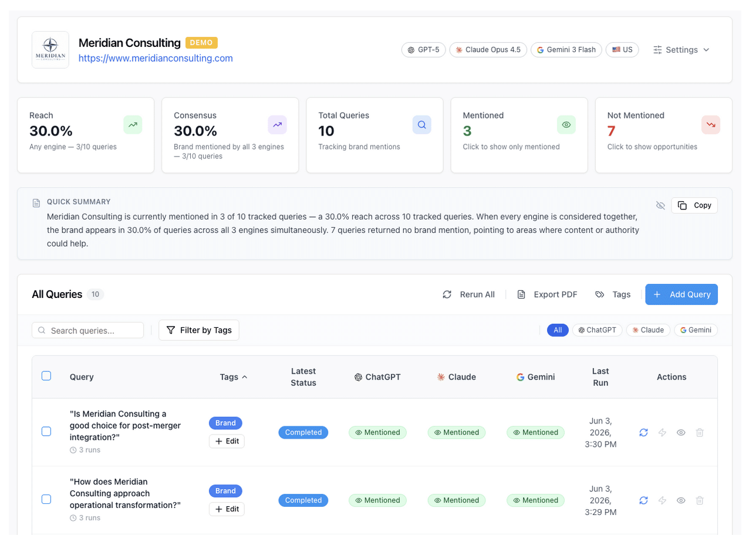Click the Claude column header
The image size is (756, 549).
[456, 377]
